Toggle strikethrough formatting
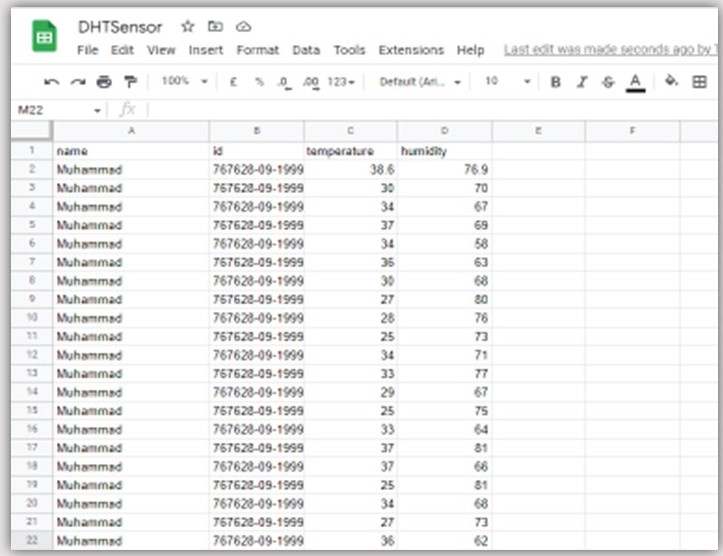The width and height of the screenshot is (723, 556). pos(608,82)
